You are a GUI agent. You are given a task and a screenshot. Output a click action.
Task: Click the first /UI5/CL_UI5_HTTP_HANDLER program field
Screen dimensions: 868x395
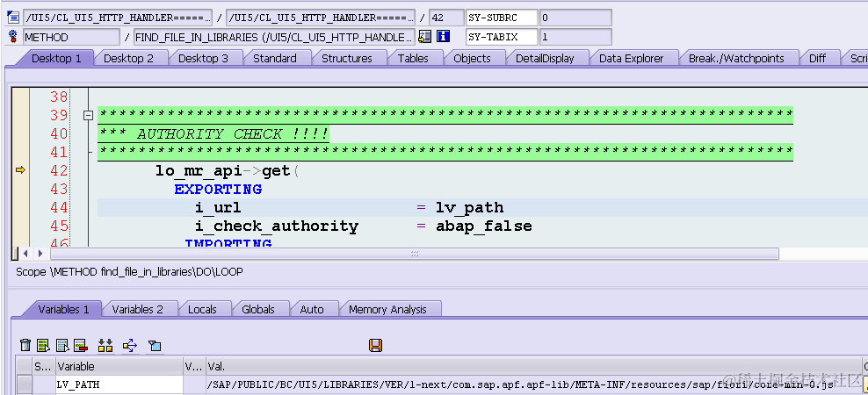point(118,18)
